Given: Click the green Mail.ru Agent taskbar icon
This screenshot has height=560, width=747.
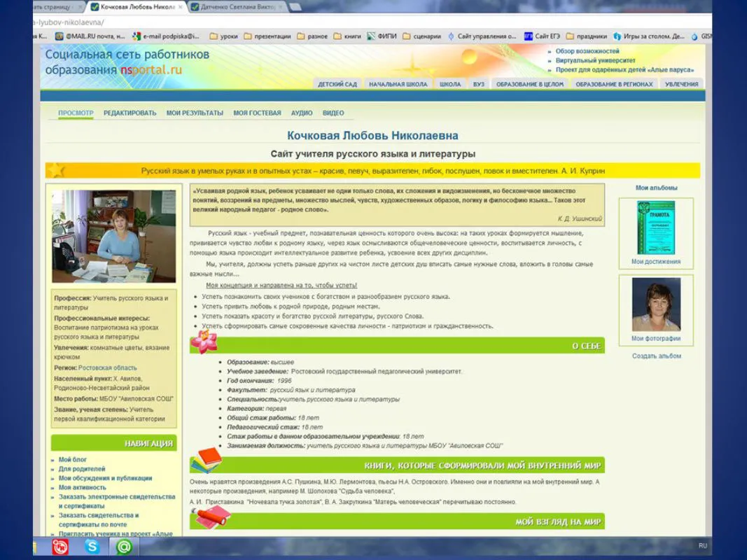Looking at the screenshot, I should pyautogui.click(x=124, y=547).
